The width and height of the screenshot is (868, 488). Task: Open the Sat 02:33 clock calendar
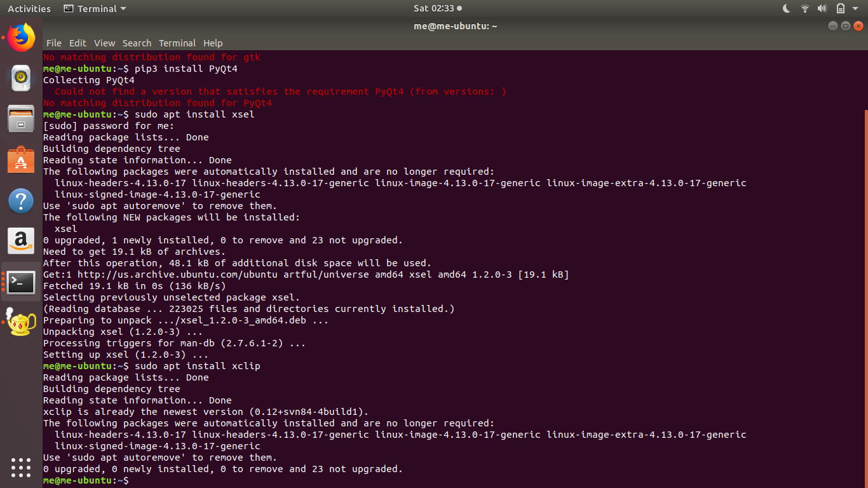pyautogui.click(x=433, y=8)
